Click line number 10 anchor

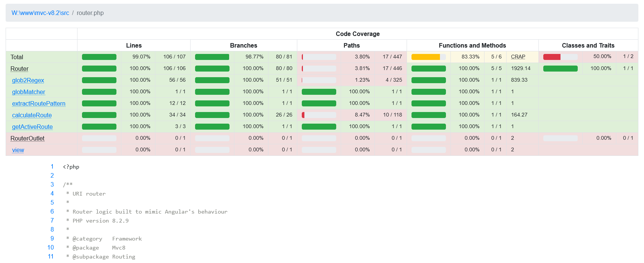(x=51, y=247)
